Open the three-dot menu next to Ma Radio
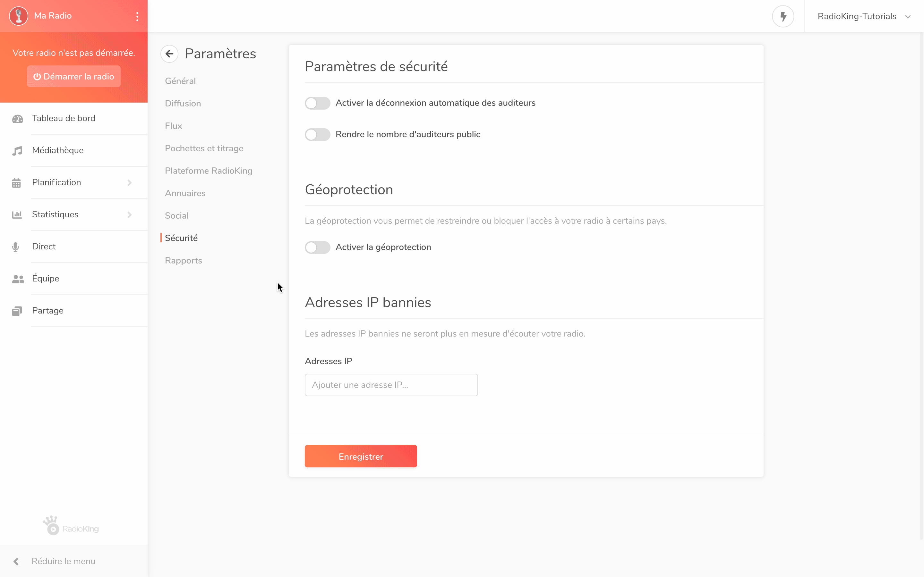Screen dimensions: 924x577 point(137,16)
